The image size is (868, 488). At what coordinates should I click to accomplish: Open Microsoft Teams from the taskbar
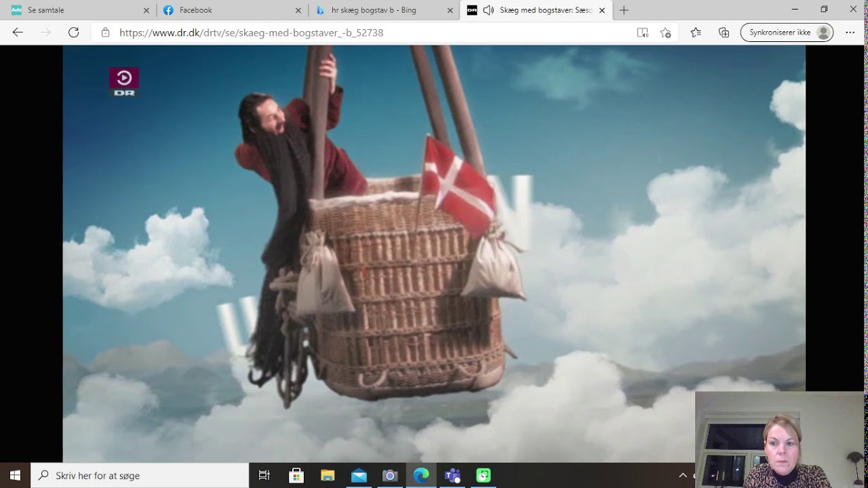[452, 475]
